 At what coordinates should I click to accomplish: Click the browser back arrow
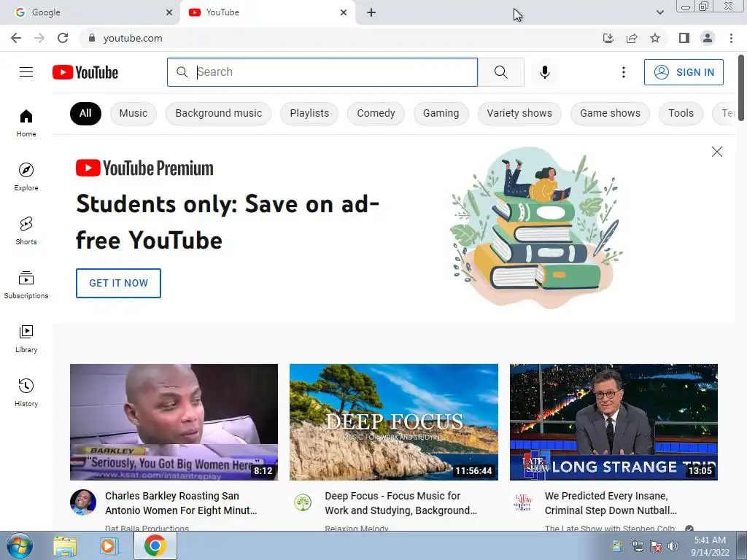pos(16,38)
